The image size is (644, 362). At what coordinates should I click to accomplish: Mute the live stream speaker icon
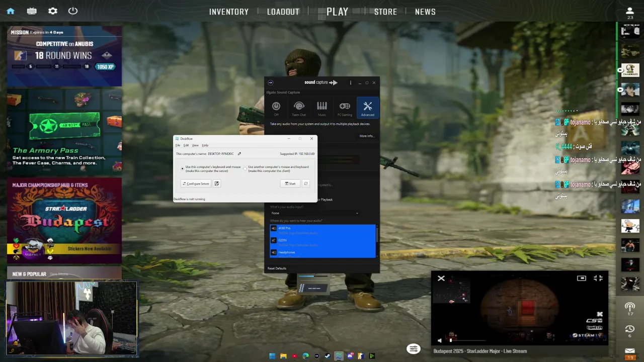(x=440, y=340)
